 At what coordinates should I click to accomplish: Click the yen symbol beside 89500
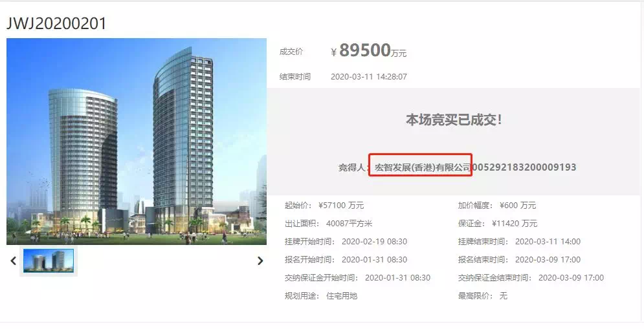click(334, 52)
